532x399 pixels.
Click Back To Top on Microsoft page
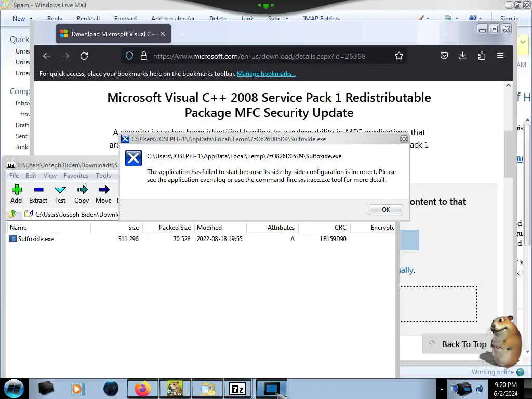point(457,344)
